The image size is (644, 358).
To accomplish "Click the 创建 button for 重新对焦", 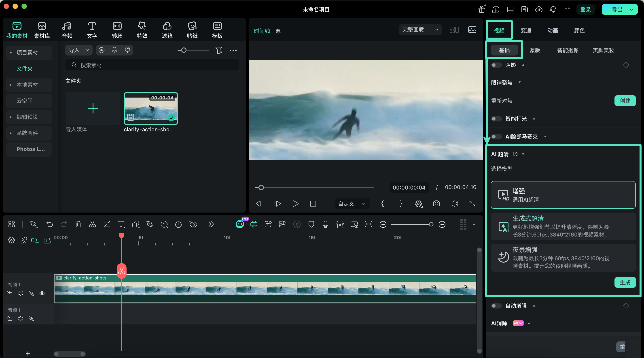I will tap(625, 100).
